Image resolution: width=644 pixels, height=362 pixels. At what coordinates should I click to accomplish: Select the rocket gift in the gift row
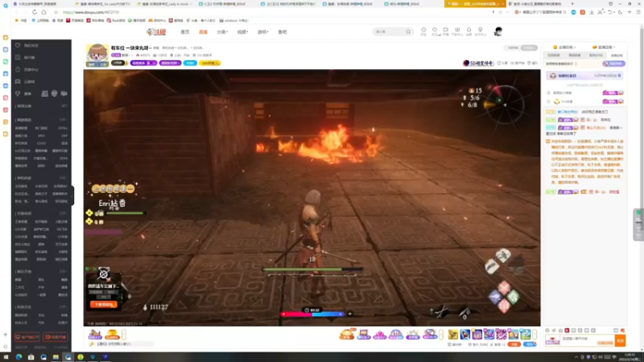click(465, 335)
